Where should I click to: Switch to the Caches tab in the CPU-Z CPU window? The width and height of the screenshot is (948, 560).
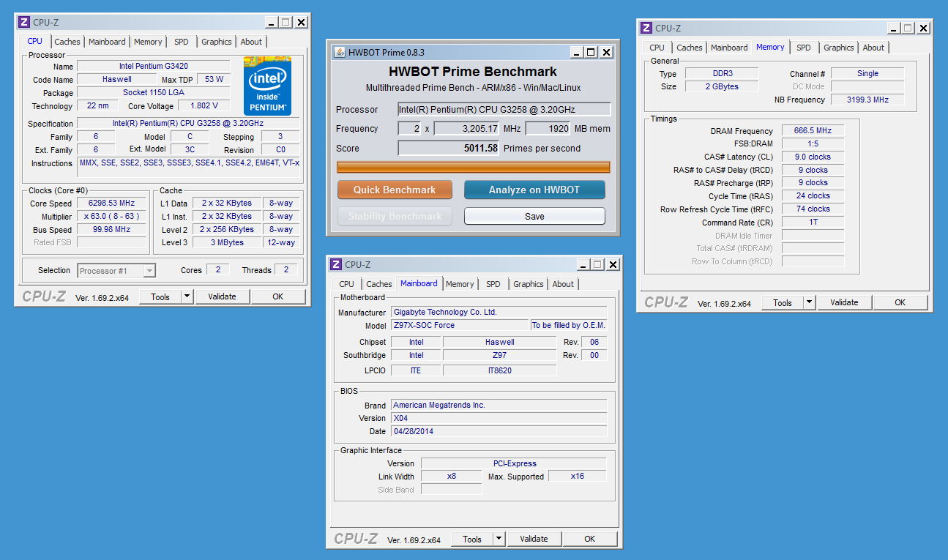(x=67, y=42)
